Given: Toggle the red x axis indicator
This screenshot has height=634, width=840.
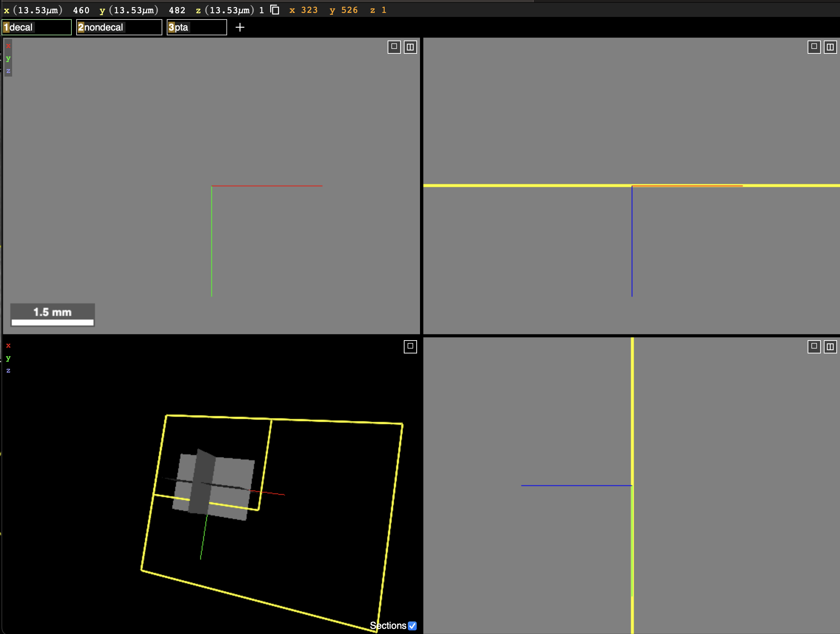Looking at the screenshot, I should 8,46.
